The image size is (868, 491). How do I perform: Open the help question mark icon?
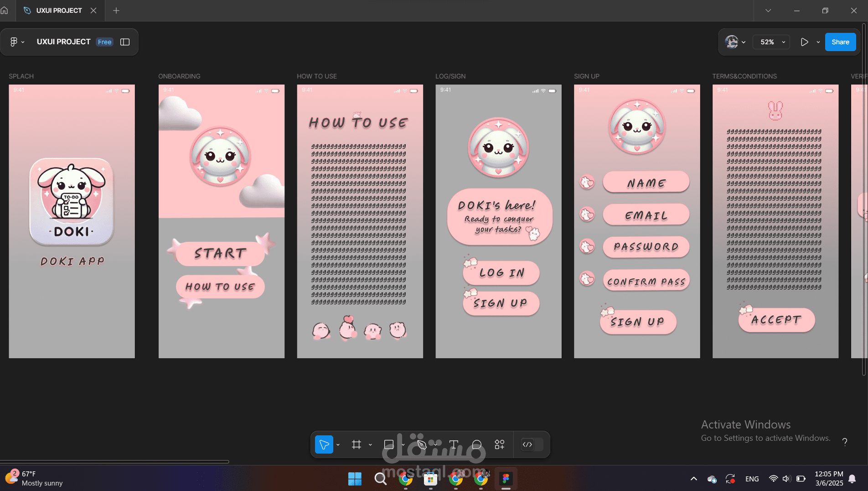tap(845, 442)
